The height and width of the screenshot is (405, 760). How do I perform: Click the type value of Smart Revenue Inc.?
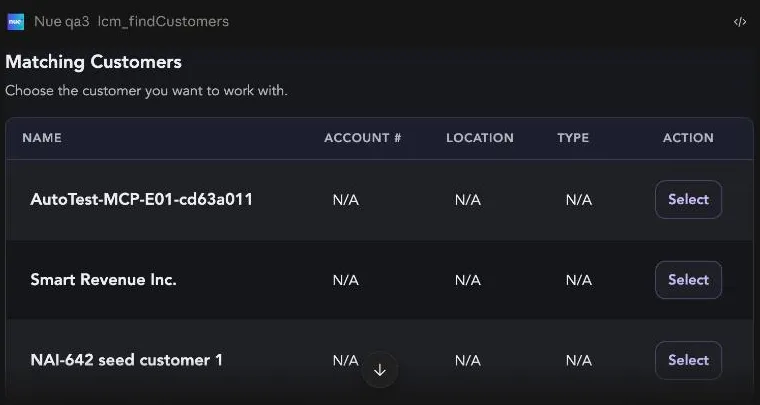579,280
